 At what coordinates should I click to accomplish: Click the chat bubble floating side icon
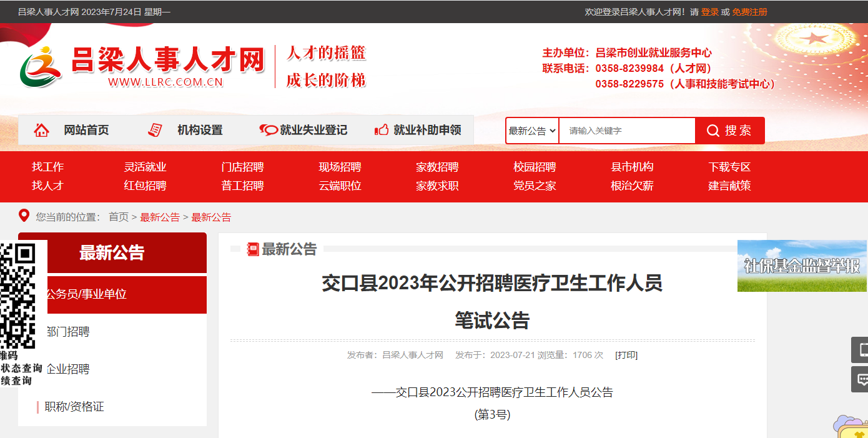coord(861,379)
